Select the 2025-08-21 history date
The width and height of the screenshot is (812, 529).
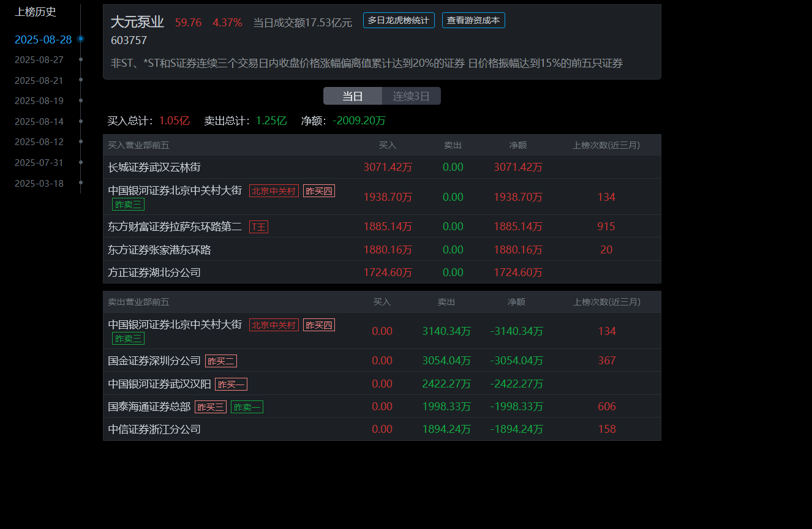coord(39,80)
